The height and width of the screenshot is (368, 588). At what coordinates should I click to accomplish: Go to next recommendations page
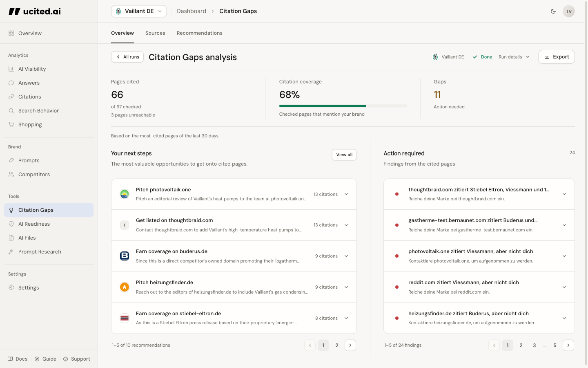pos(350,346)
